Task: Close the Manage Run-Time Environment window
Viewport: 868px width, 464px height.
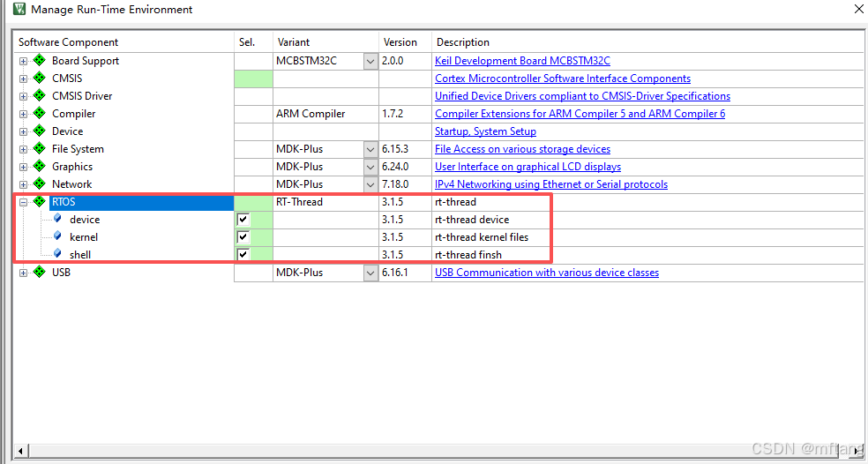Action: tap(858, 9)
